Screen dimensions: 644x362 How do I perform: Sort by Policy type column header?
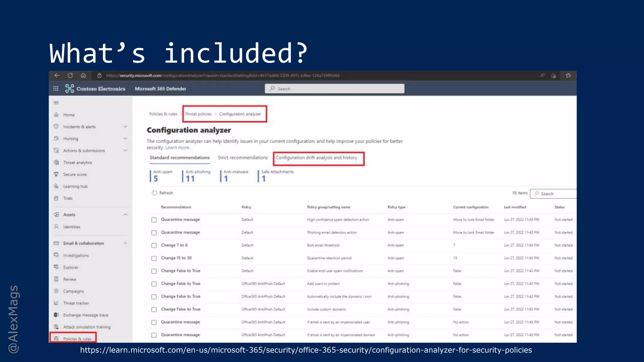point(396,207)
